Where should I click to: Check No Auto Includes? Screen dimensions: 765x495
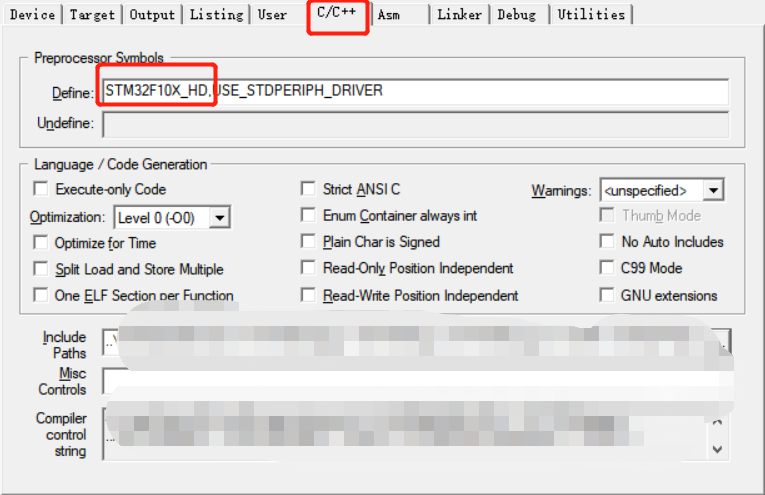click(607, 241)
